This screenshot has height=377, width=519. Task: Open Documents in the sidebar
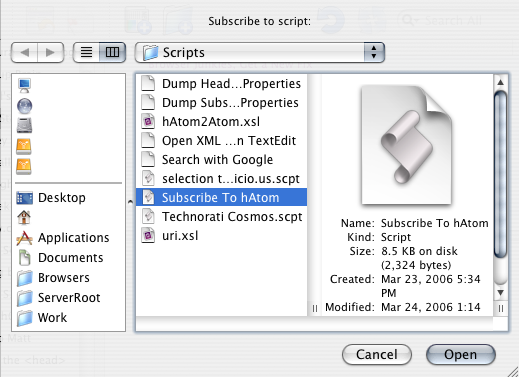pyautogui.click(x=68, y=258)
